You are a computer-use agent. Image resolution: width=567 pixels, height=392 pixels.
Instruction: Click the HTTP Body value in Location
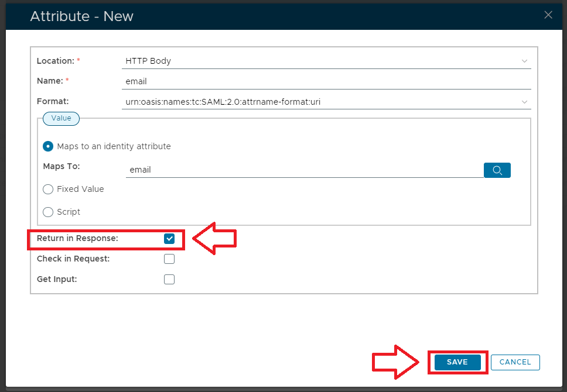tap(148, 61)
